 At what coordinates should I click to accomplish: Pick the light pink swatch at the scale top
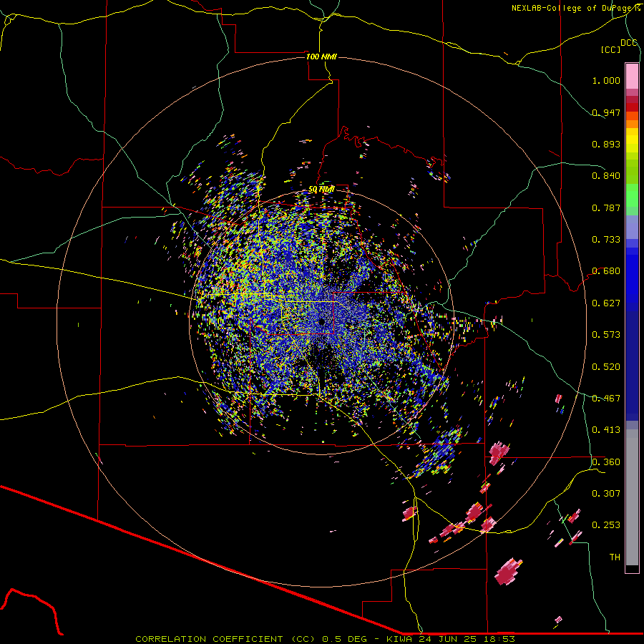632,77
